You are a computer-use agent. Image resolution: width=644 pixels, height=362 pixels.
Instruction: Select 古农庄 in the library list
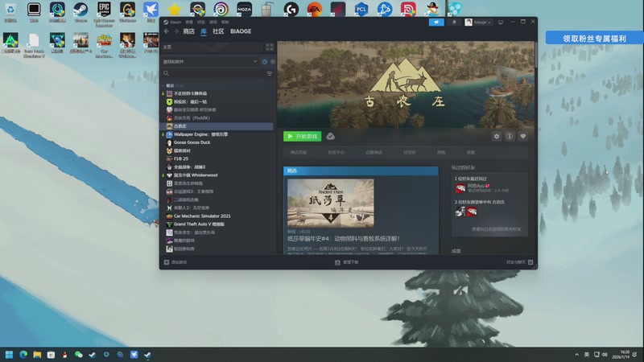(217, 126)
